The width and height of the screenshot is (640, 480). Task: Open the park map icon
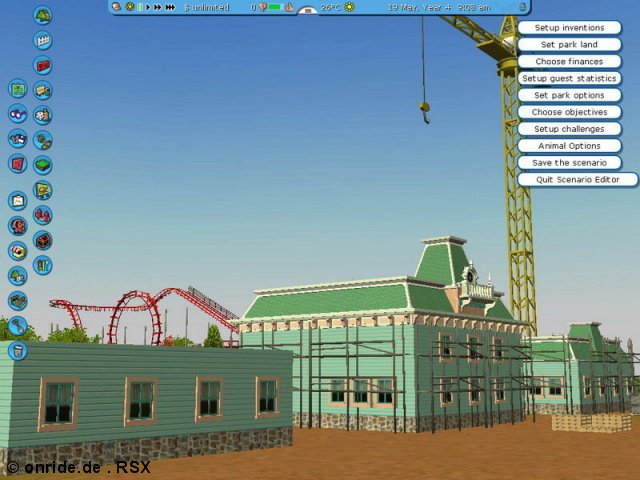(x=18, y=89)
